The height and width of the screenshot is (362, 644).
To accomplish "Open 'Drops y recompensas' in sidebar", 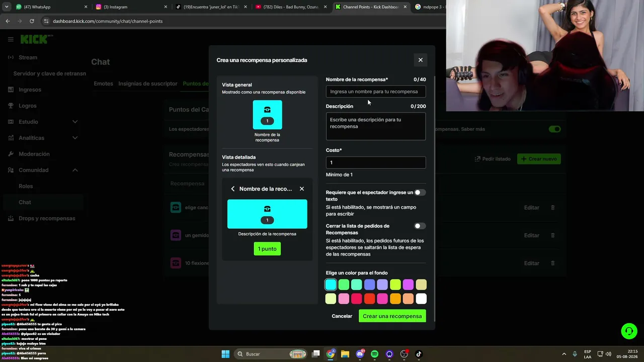I will 47,218.
